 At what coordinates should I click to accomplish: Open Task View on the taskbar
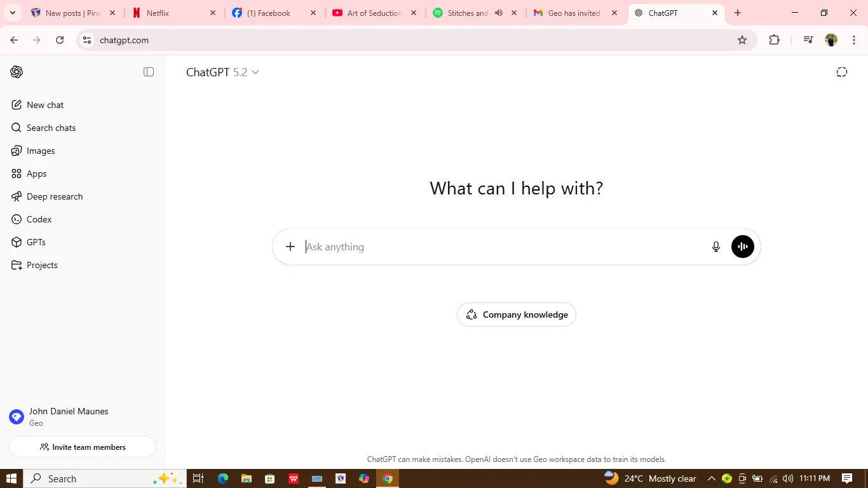pyautogui.click(x=198, y=478)
